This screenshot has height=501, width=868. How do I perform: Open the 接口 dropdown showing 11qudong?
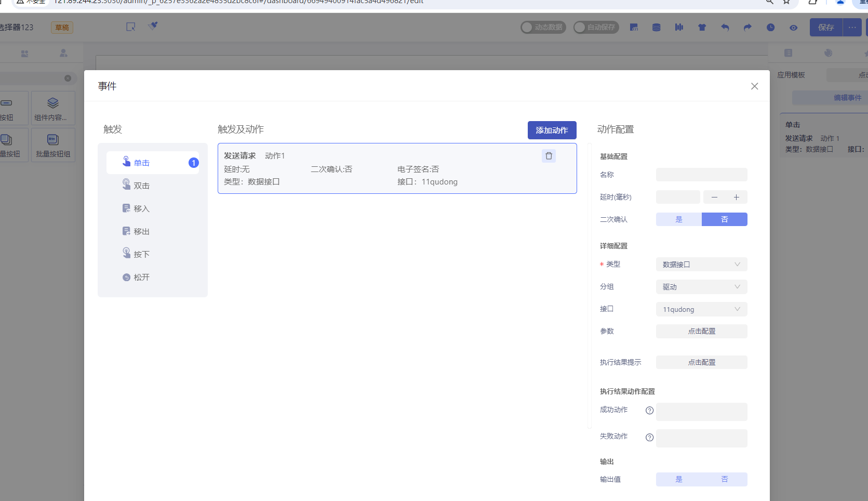[702, 309]
